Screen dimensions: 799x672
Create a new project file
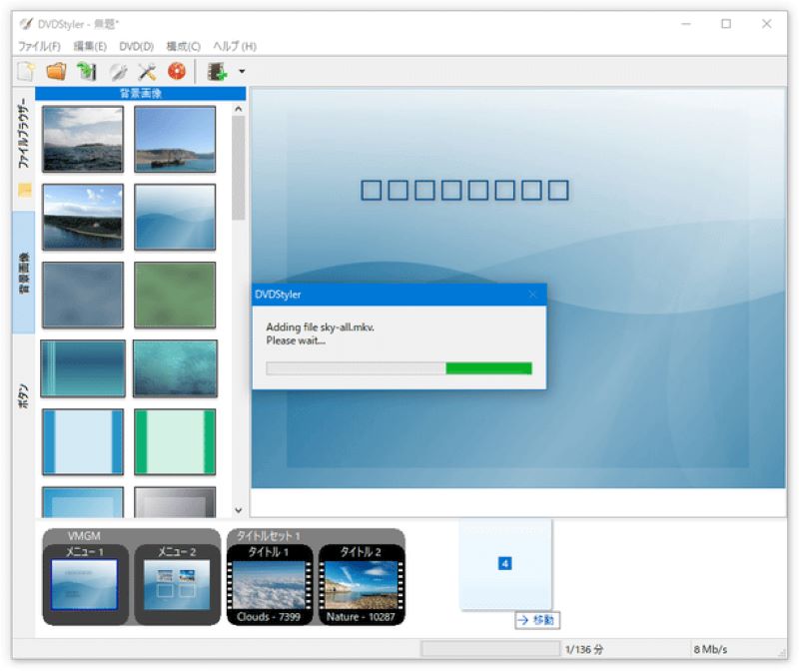tap(24, 70)
